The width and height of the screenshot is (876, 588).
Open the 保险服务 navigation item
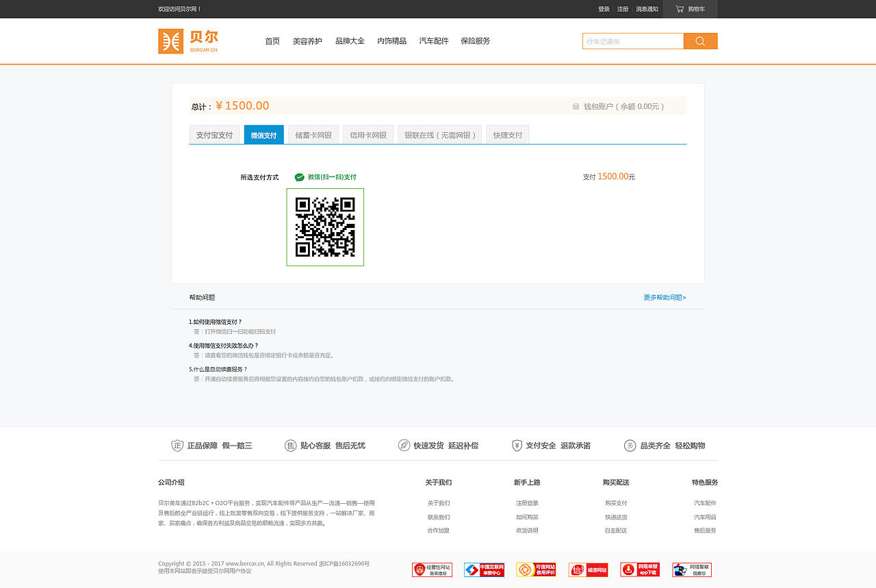point(475,40)
